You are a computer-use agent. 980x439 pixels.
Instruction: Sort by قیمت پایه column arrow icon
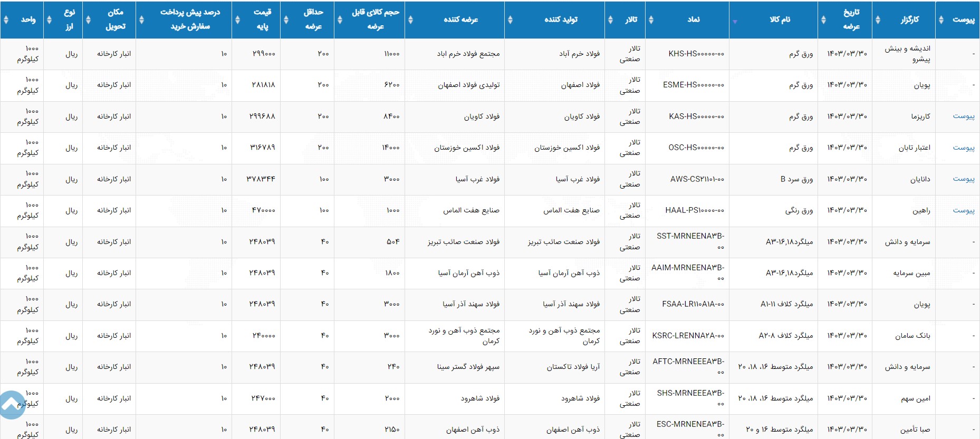click(237, 19)
